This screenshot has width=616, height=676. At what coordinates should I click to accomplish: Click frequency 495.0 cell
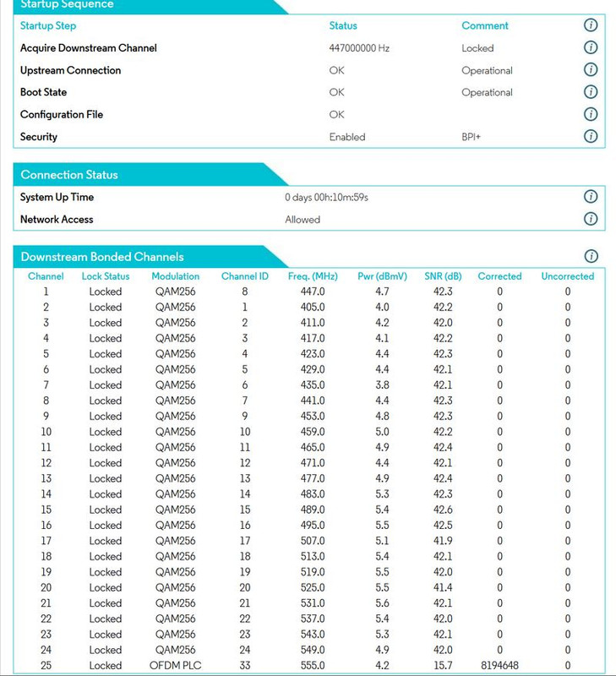pos(313,526)
